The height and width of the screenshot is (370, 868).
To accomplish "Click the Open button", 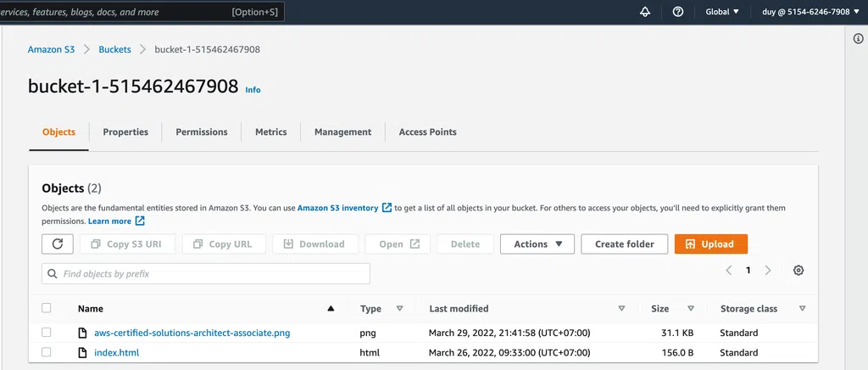I will [x=398, y=244].
